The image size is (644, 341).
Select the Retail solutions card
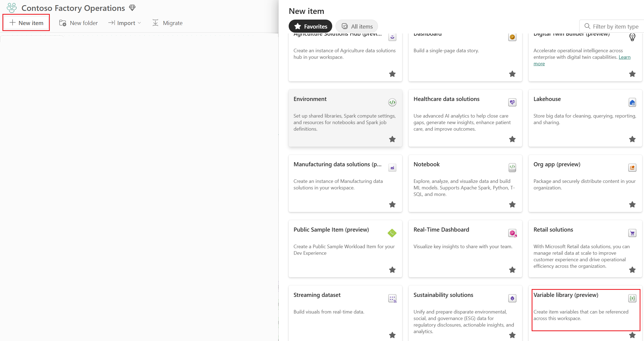pyautogui.click(x=585, y=248)
